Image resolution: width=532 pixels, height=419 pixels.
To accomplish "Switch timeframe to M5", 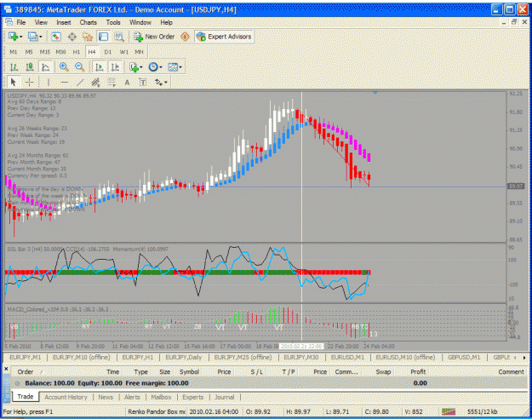I will coord(29,52).
